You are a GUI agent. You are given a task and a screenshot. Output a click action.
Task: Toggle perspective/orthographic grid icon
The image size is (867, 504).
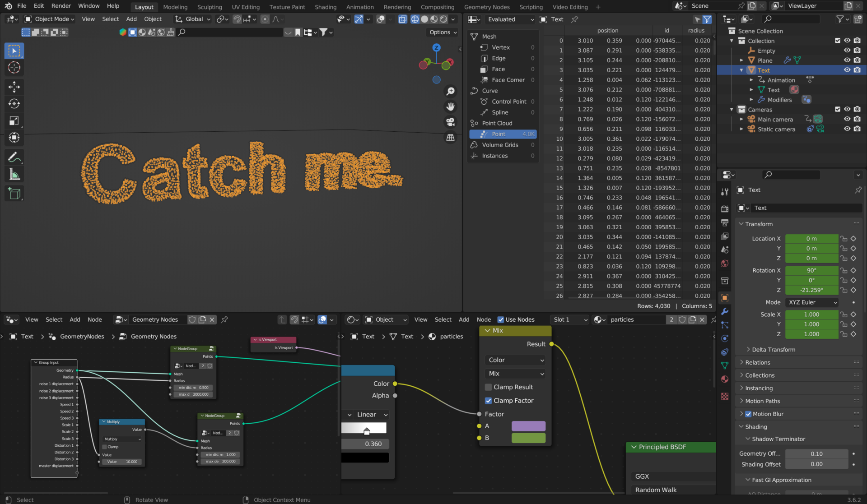(x=450, y=138)
